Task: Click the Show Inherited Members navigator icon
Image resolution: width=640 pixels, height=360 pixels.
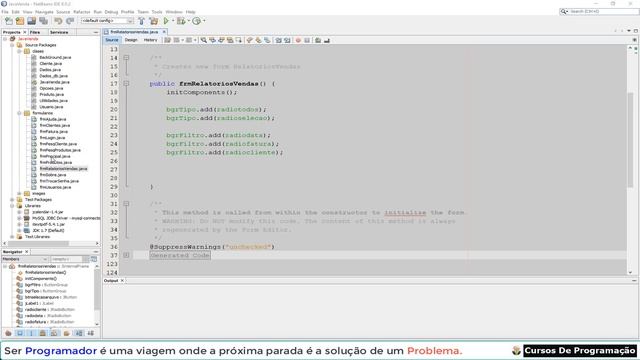Action: [8, 333]
